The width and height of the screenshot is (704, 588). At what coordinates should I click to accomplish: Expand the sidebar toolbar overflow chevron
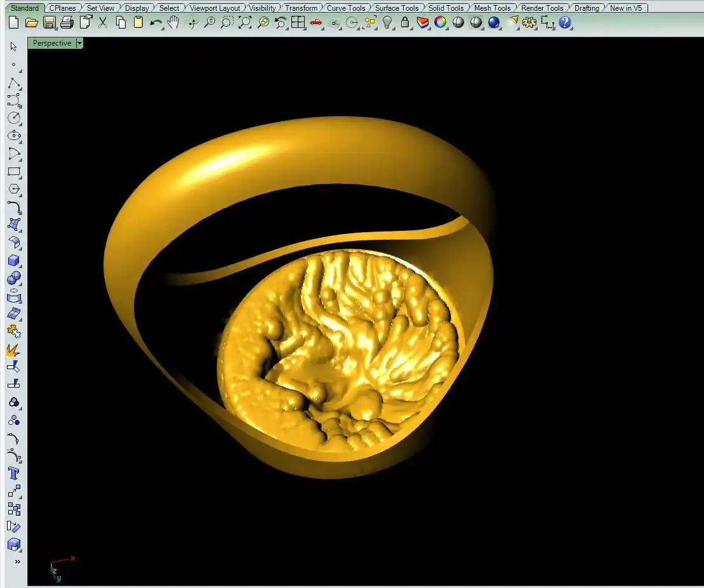coord(17,561)
